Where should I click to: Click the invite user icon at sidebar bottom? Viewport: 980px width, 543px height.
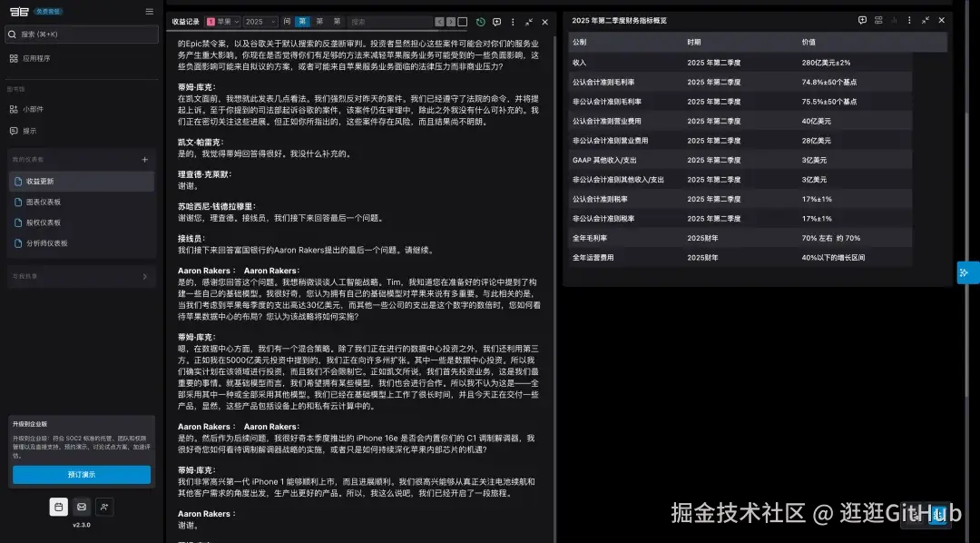(104, 507)
